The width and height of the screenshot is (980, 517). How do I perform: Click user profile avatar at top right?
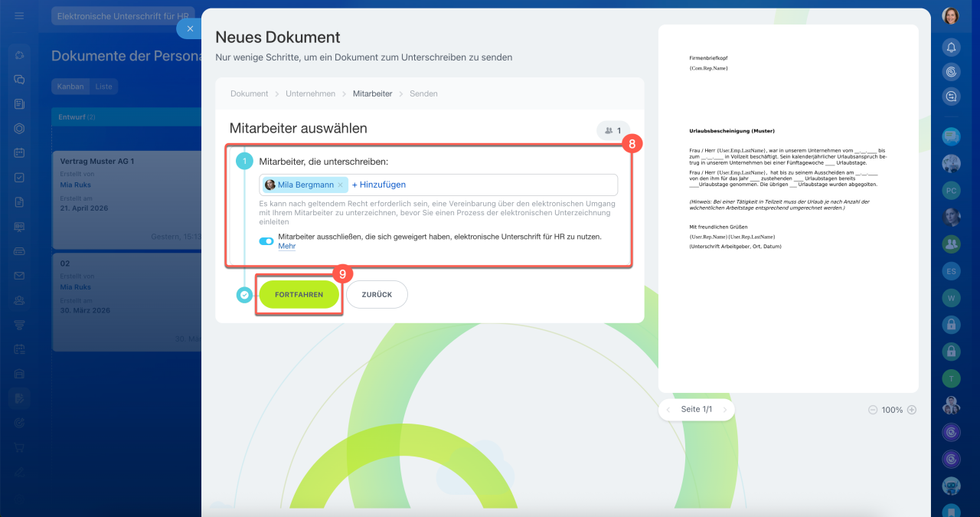951,16
